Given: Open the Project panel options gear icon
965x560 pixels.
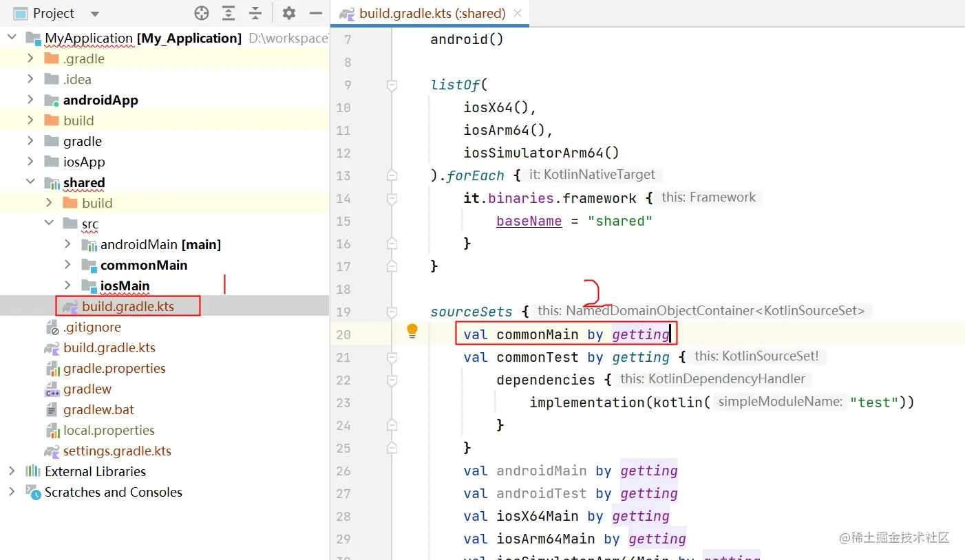Looking at the screenshot, I should [288, 13].
